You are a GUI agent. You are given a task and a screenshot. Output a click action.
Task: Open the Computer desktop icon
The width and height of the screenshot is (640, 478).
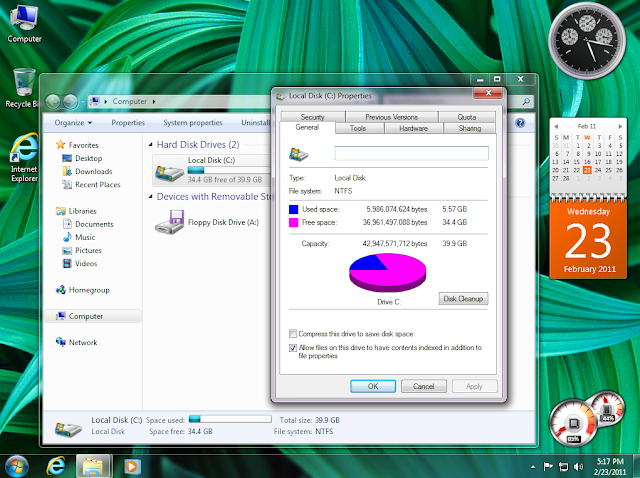point(24,22)
